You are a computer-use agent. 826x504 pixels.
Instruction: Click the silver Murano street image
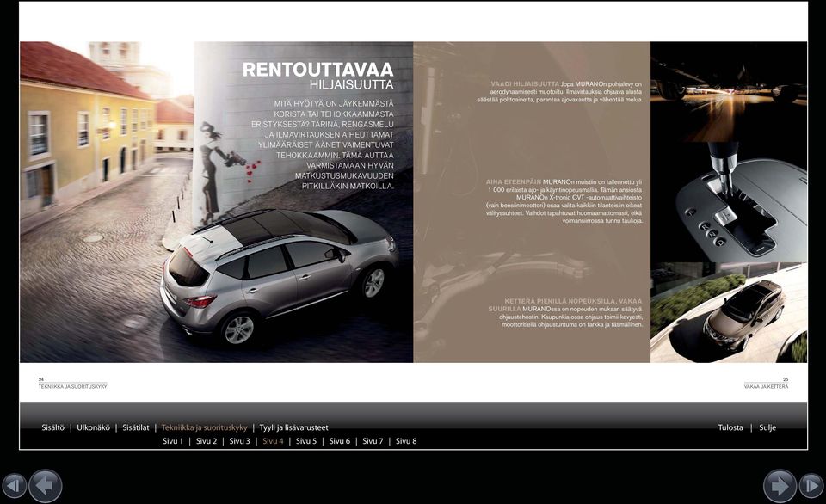pyautogui.click(x=217, y=202)
